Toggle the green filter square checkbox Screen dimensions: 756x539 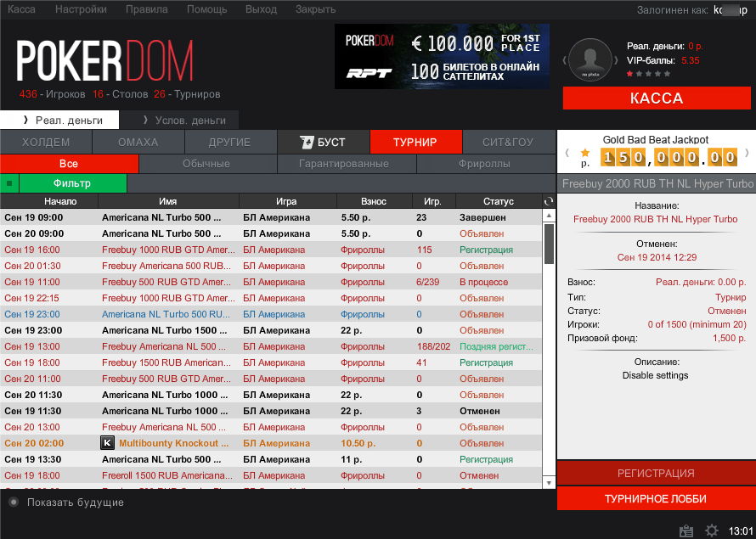pos(9,183)
